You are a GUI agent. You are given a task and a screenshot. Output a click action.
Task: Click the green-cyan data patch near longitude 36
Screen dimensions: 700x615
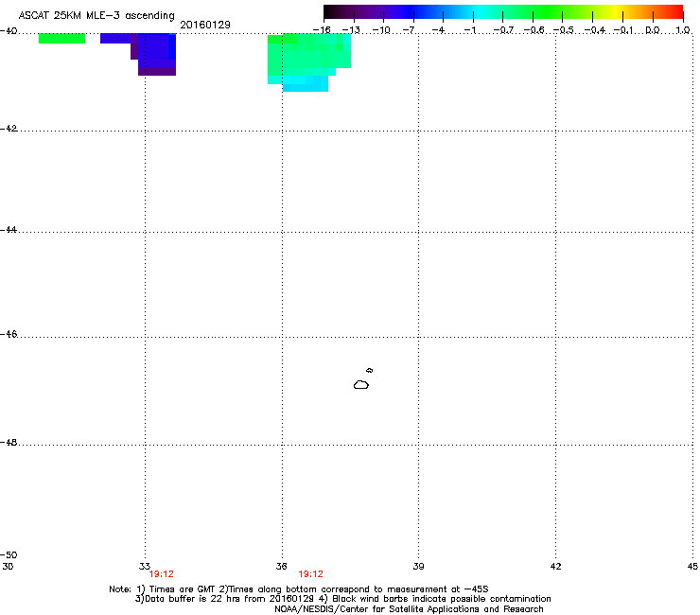(x=309, y=61)
